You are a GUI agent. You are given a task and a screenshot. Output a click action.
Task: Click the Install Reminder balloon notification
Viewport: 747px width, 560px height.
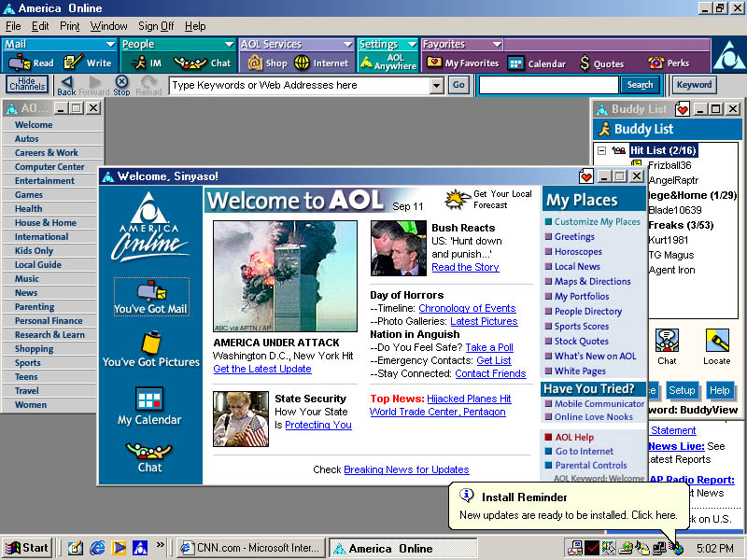pos(567,506)
